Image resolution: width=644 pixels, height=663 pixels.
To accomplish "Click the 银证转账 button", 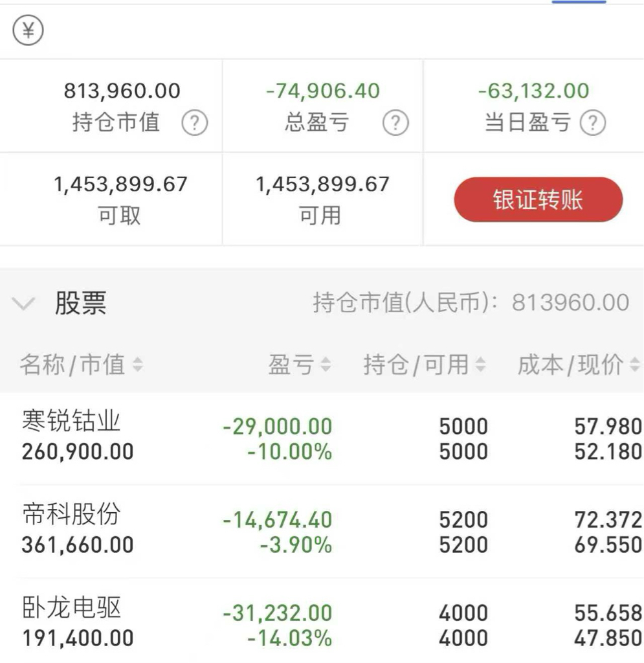I will point(538,200).
